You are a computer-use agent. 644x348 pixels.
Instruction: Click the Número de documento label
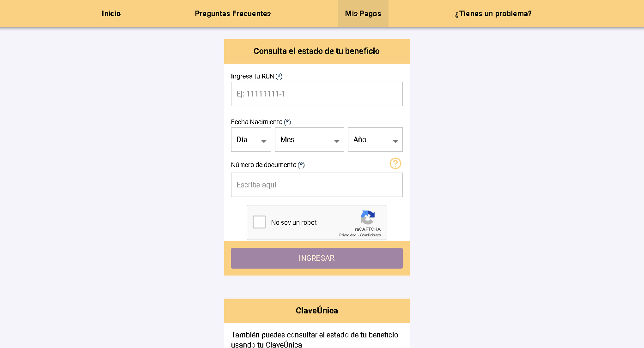(x=264, y=165)
